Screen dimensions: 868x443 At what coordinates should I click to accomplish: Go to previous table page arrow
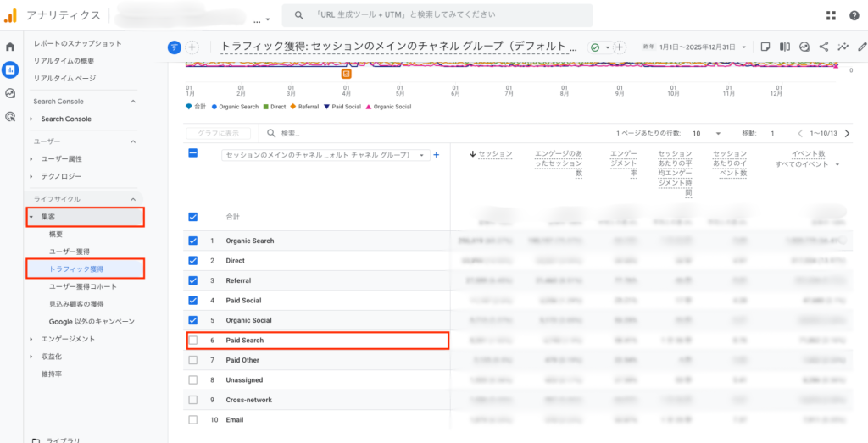[x=800, y=133]
